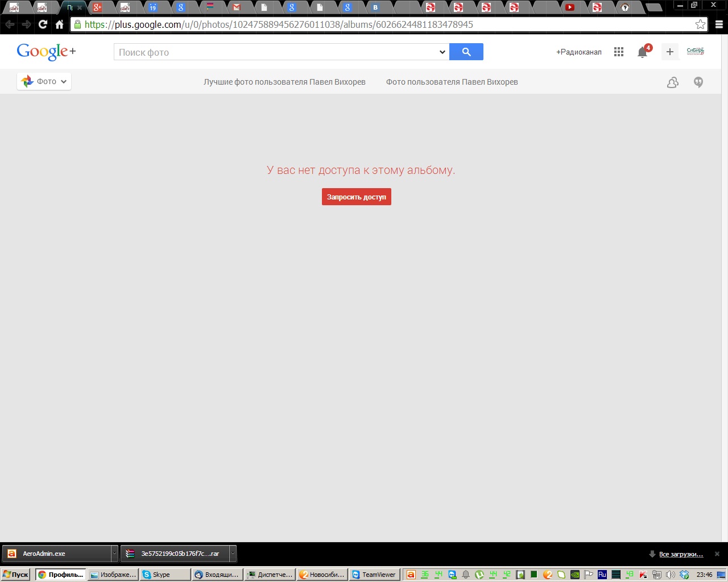728x582 pixels.
Task: Open the add people icon
Action: pos(672,82)
